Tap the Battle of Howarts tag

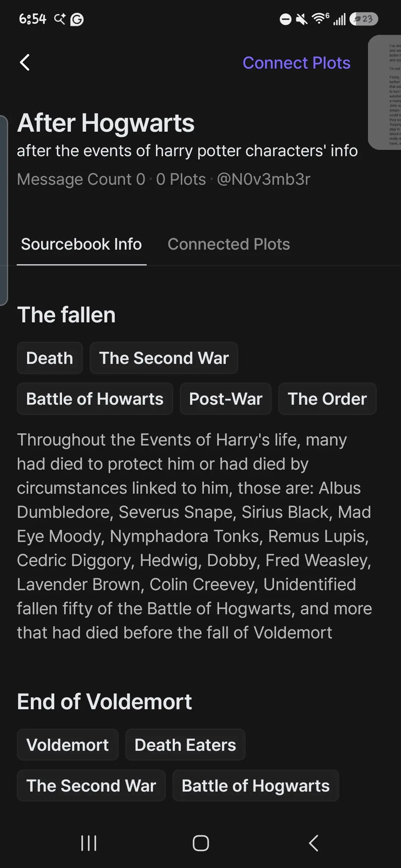click(x=95, y=399)
